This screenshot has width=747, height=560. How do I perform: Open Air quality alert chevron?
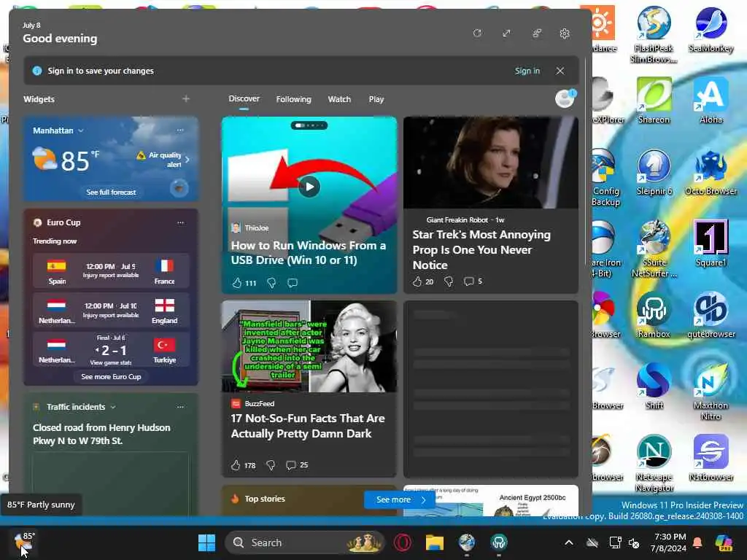187,160
